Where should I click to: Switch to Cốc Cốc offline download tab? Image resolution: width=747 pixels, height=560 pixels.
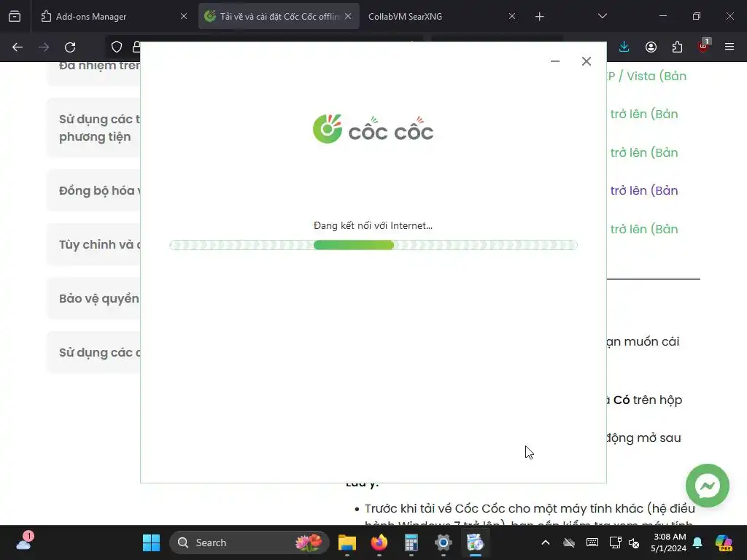pyautogui.click(x=279, y=16)
